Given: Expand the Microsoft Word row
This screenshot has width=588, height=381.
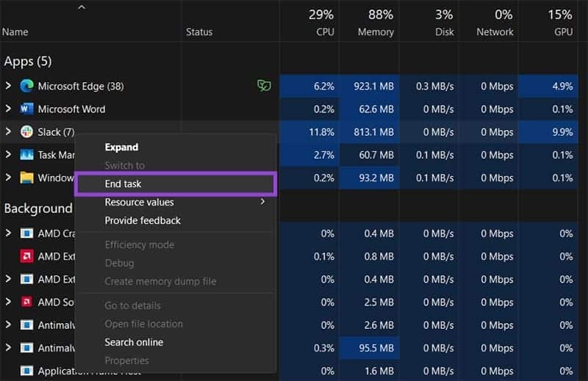Looking at the screenshot, I should [x=8, y=109].
